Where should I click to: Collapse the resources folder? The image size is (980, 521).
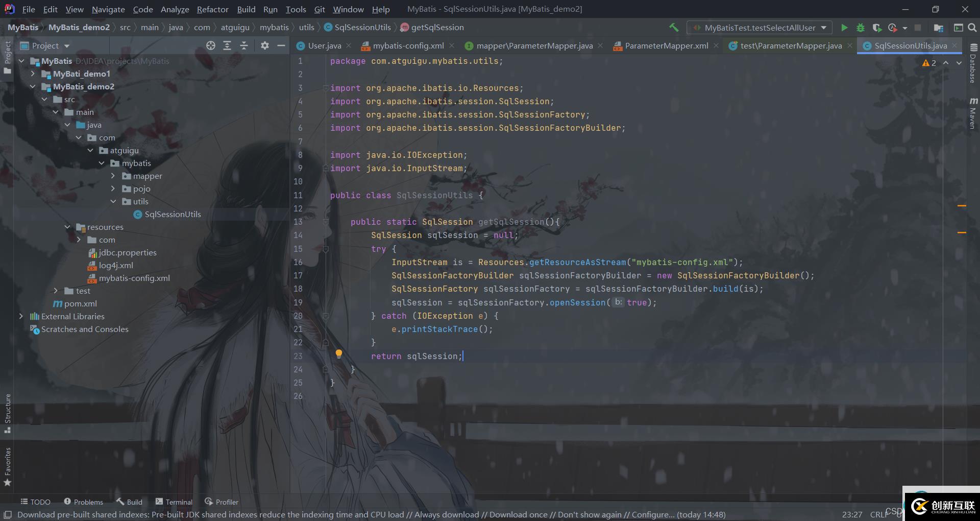point(67,227)
